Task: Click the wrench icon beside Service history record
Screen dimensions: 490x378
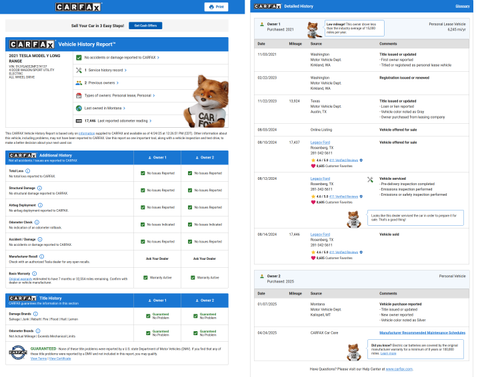Action: (x=79, y=70)
